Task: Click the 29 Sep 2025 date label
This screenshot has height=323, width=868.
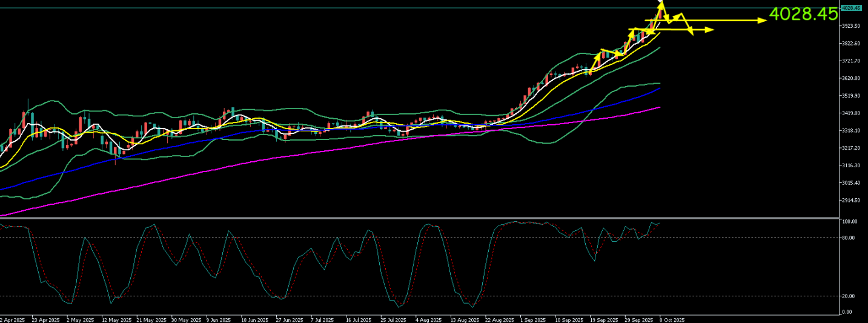Action: tap(638, 319)
